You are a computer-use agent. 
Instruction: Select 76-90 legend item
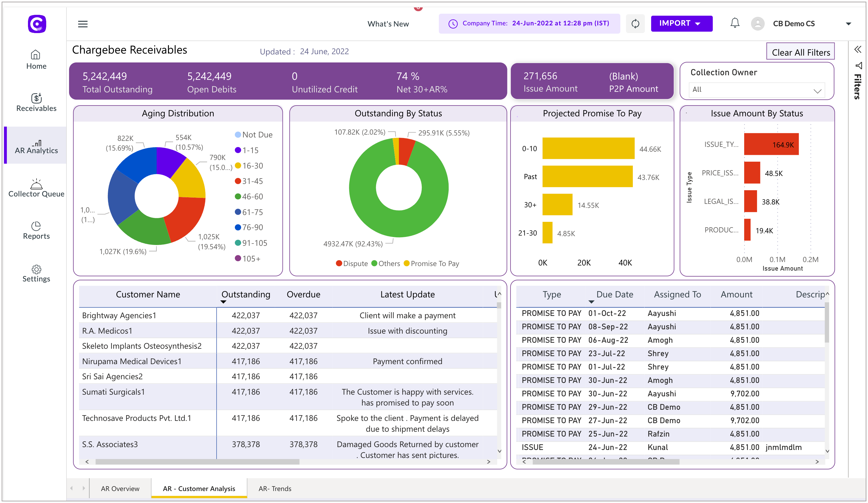(249, 227)
